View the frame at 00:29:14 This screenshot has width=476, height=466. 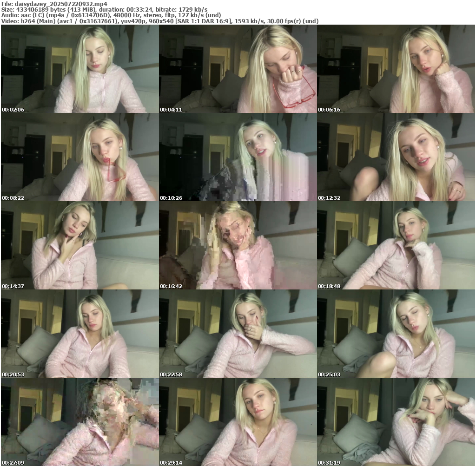coord(238,422)
